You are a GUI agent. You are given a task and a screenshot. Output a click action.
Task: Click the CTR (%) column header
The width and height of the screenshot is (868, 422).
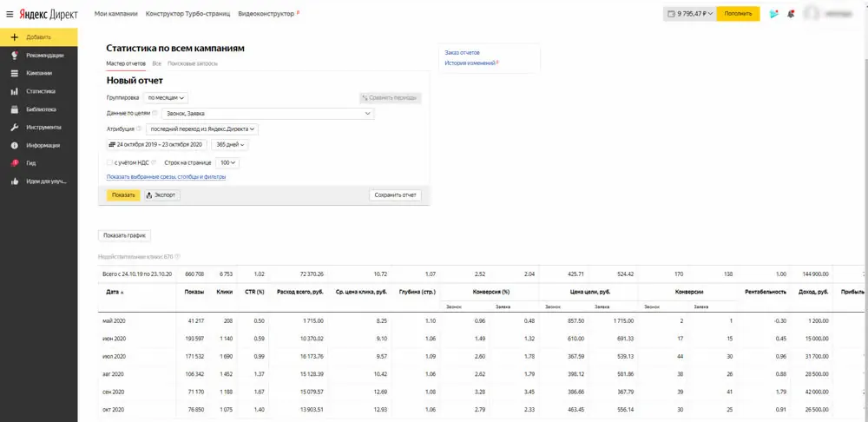[x=254, y=292]
